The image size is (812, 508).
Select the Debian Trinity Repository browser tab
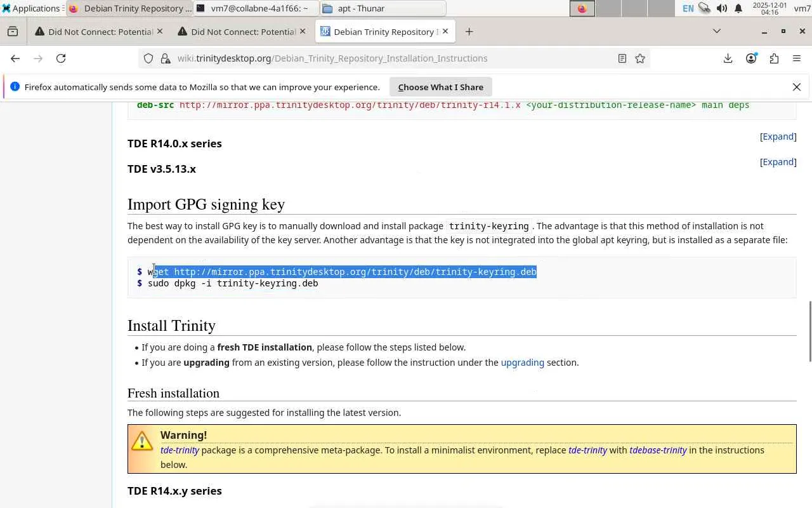pos(378,32)
